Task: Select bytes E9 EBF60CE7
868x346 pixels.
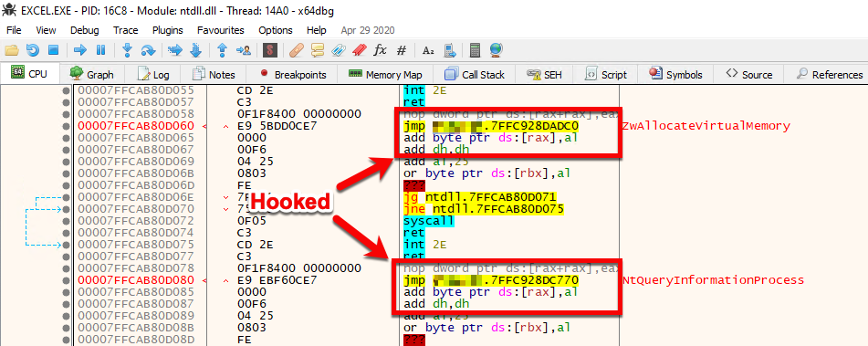Action: coord(277,280)
